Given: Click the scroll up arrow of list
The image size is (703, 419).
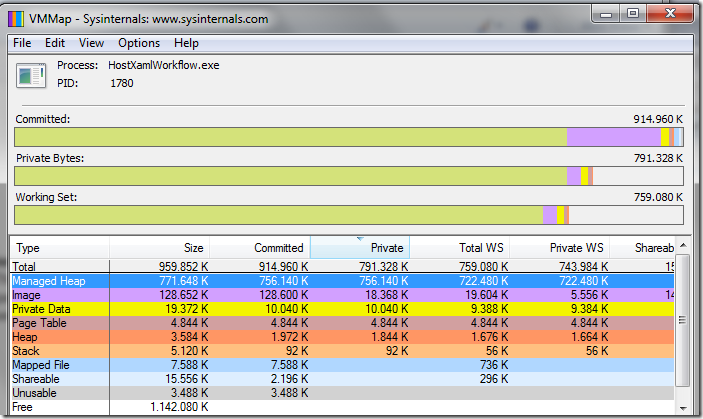Looking at the screenshot, I should pos(683,245).
